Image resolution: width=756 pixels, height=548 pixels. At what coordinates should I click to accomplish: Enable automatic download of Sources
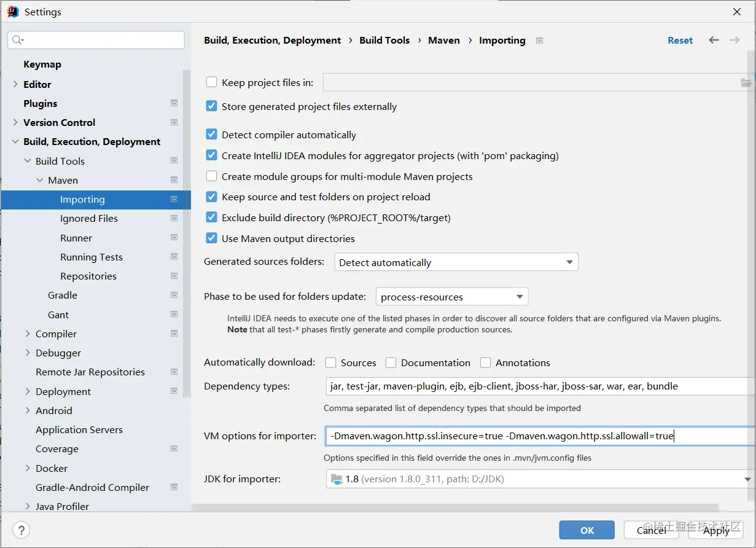pyautogui.click(x=330, y=362)
